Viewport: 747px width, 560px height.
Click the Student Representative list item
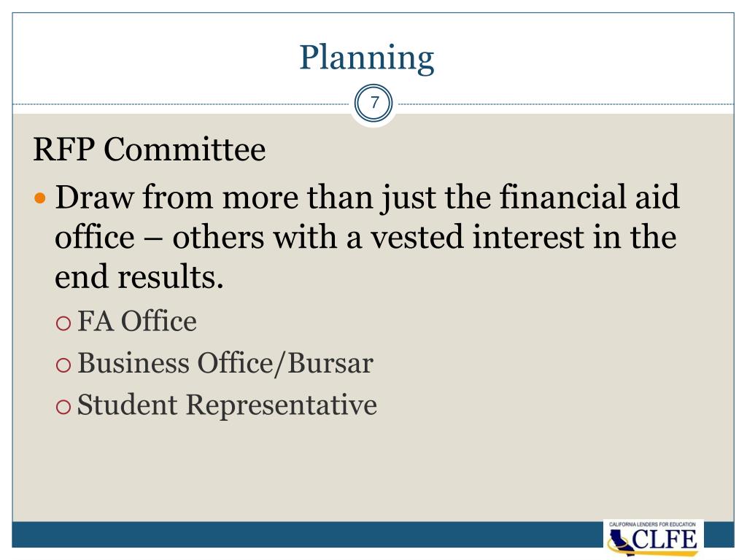coord(227,405)
